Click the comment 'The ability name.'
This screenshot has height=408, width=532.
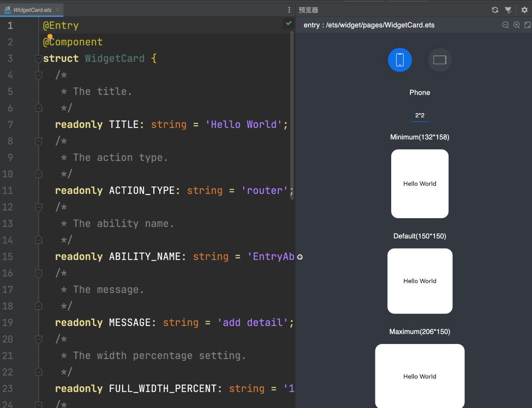click(124, 224)
